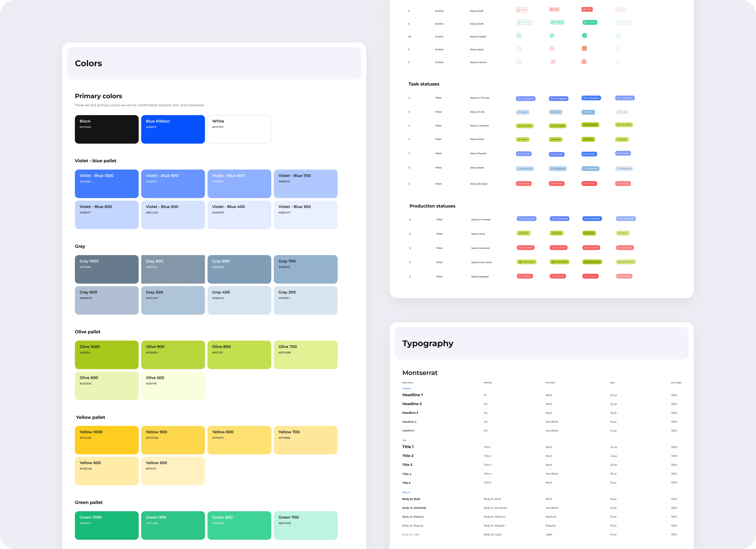Viewport: 756px width, 549px height.
Task: Choose the Green 800 swatch
Action: pyautogui.click(x=239, y=525)
